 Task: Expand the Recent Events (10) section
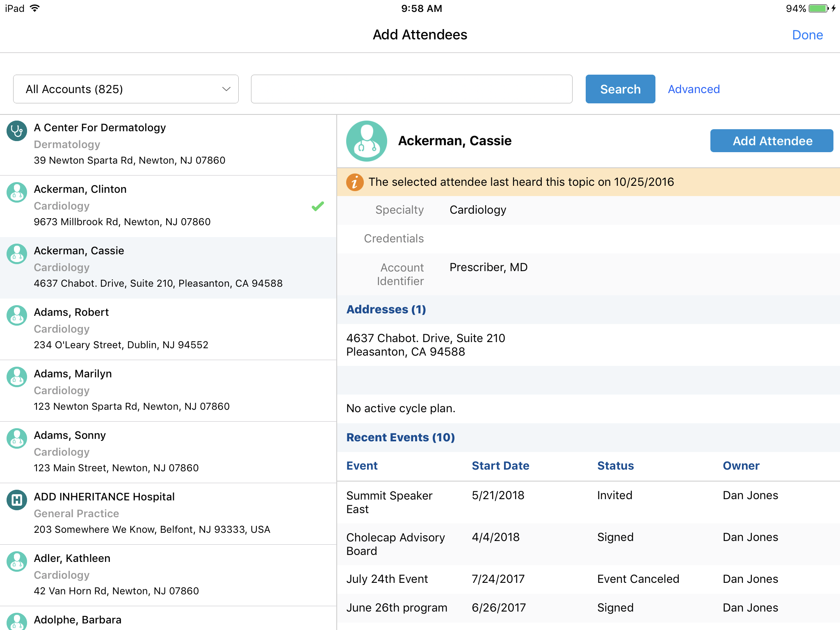pyautogui.click(x=400, y=438)
